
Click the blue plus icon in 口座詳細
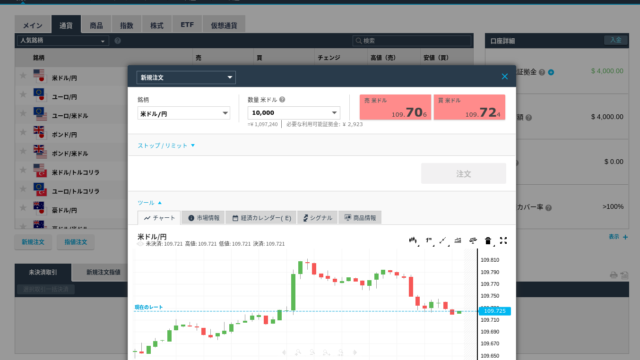551,72
